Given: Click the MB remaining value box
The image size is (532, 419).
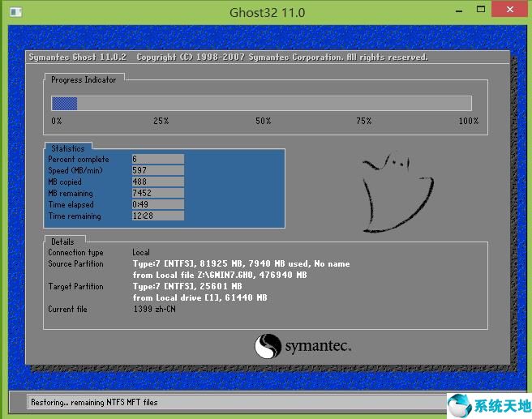Looking at the screenshot, I should [157, 194].
